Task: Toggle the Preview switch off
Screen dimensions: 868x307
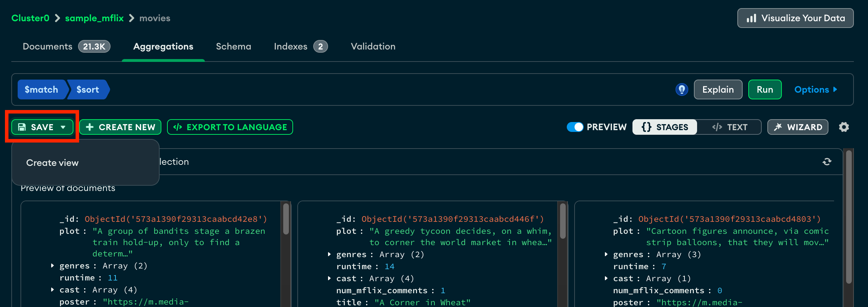Action: tap(575, 127)
